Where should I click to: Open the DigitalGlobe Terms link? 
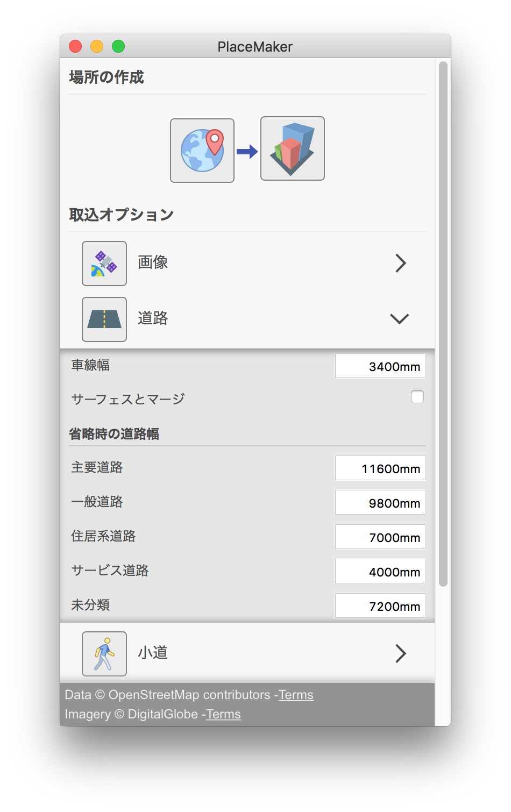223,714
